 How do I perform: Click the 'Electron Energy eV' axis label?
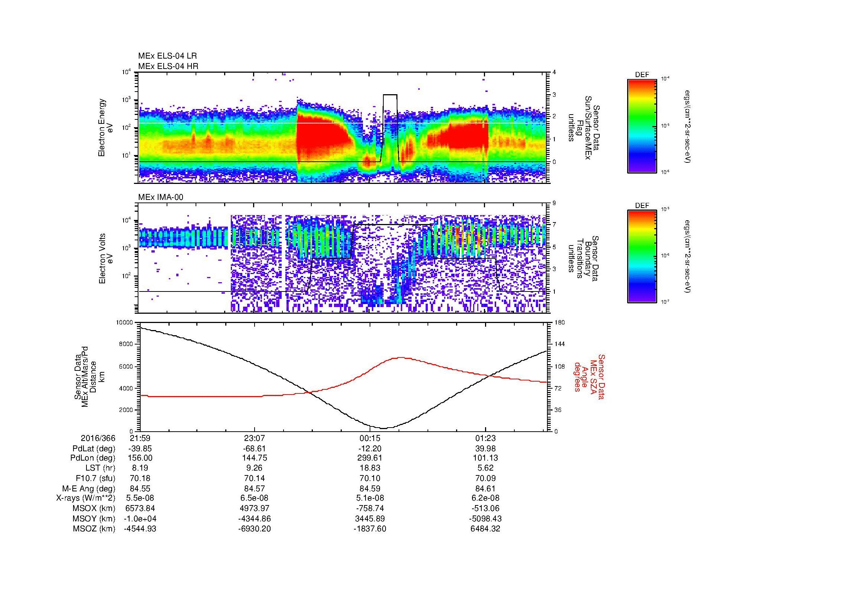click(105, 128)
